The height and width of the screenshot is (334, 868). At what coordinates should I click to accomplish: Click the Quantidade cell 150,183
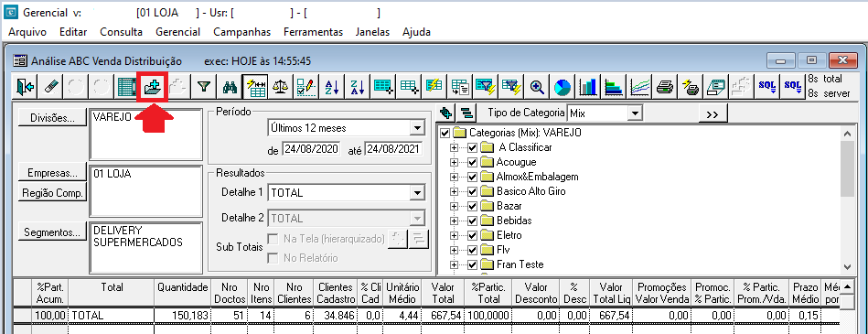(183, 315)
